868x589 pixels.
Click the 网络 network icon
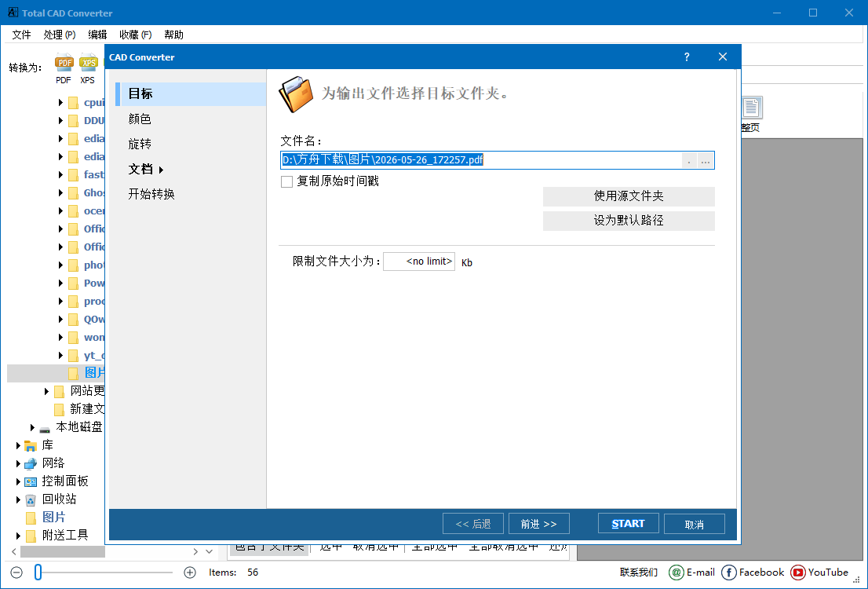31,463
